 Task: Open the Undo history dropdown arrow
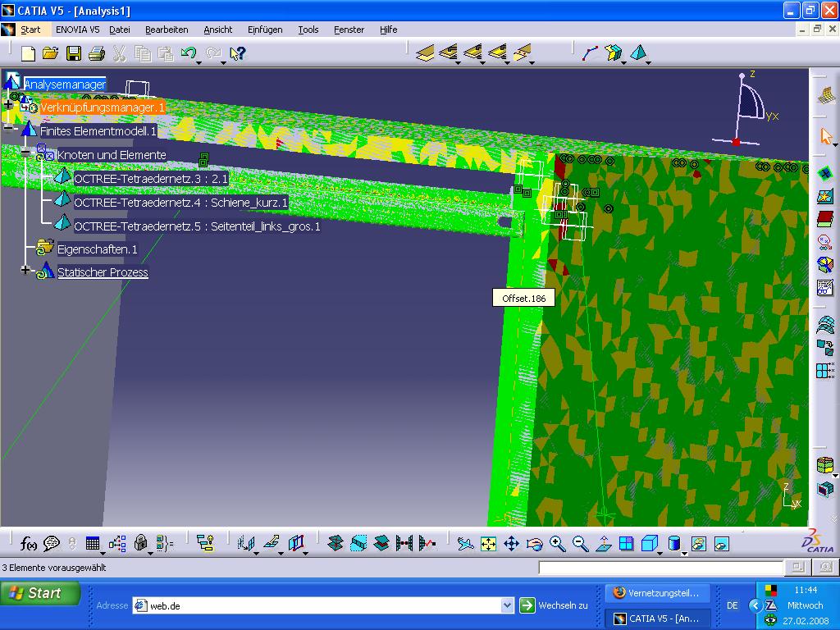[199, 62]
